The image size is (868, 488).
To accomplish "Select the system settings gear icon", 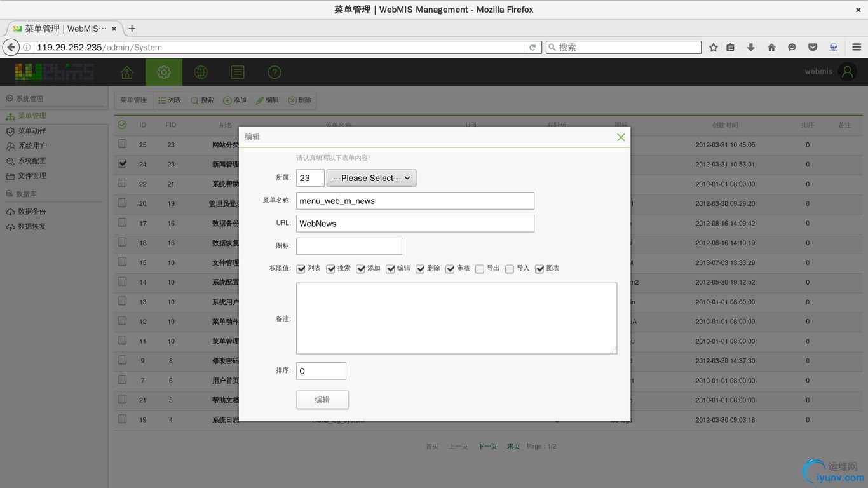I will pos(164,72).
